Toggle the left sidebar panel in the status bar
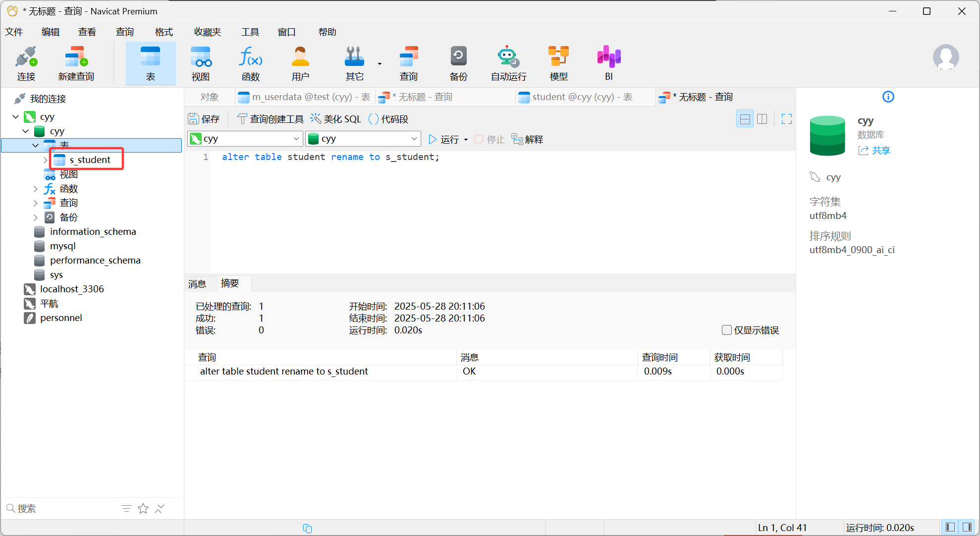This screenshot has width=980, height=536. click(950, 527)
